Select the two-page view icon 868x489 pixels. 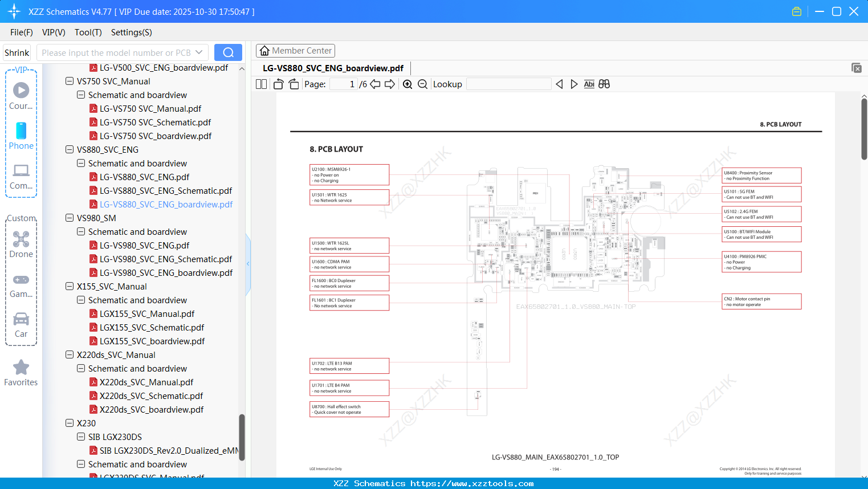click(260, 84)
